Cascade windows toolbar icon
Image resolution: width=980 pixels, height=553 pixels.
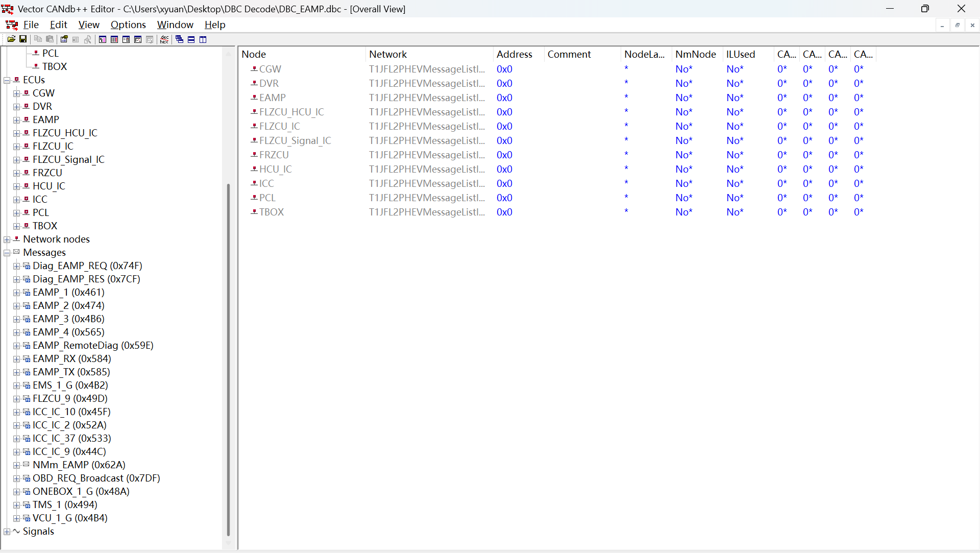click(x=179, y=39)
